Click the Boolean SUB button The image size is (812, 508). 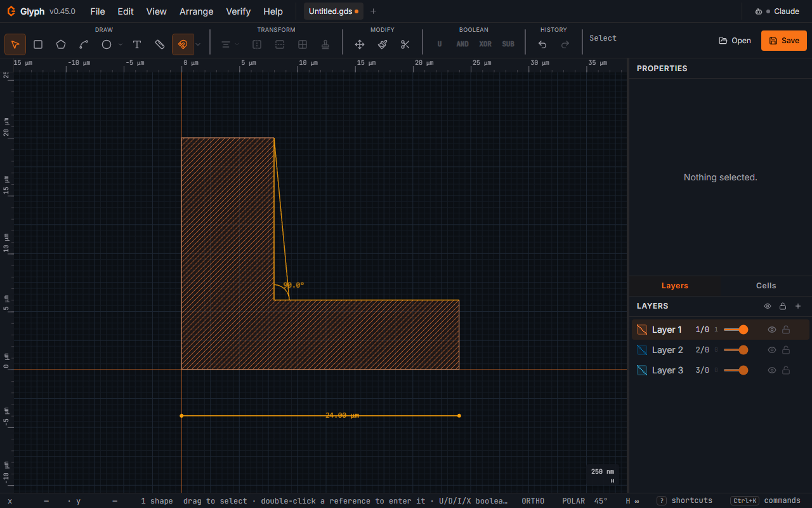coord(508,44)
